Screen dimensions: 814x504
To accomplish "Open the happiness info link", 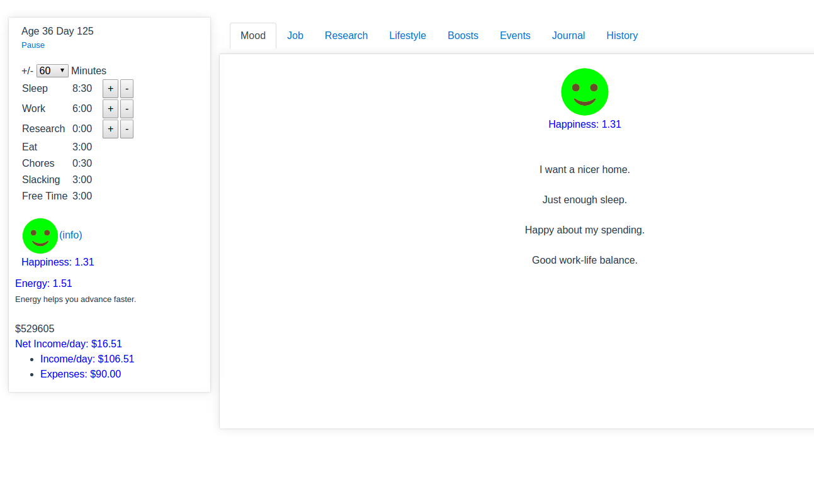I will point(71,235).
